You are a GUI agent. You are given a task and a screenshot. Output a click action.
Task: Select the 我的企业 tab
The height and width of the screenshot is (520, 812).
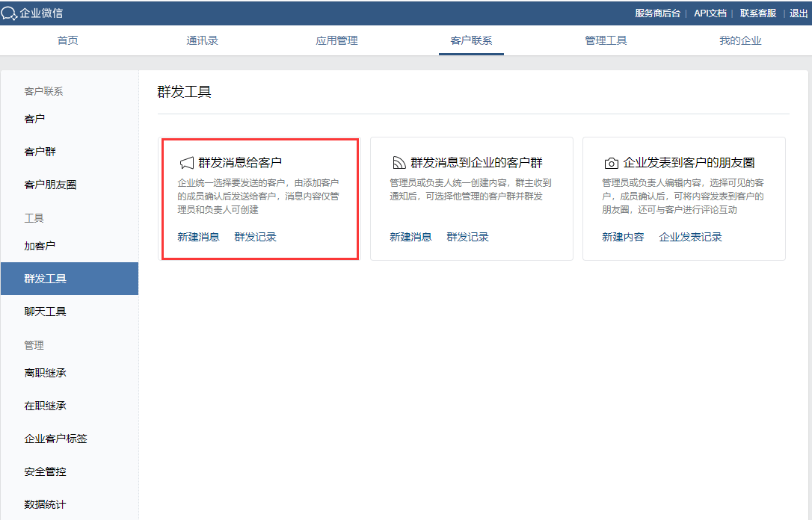(740, 40)
